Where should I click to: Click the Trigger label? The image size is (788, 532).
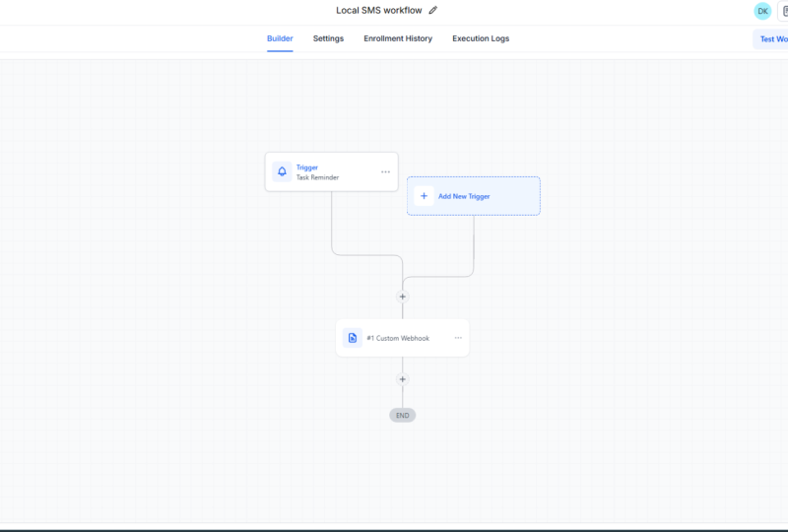307,167
